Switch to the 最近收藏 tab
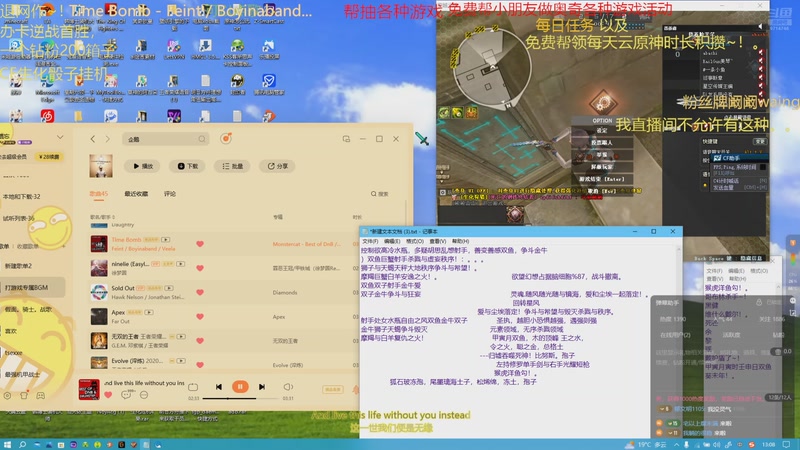The width and height of the screenshot is (800, 450). point(136,194)
